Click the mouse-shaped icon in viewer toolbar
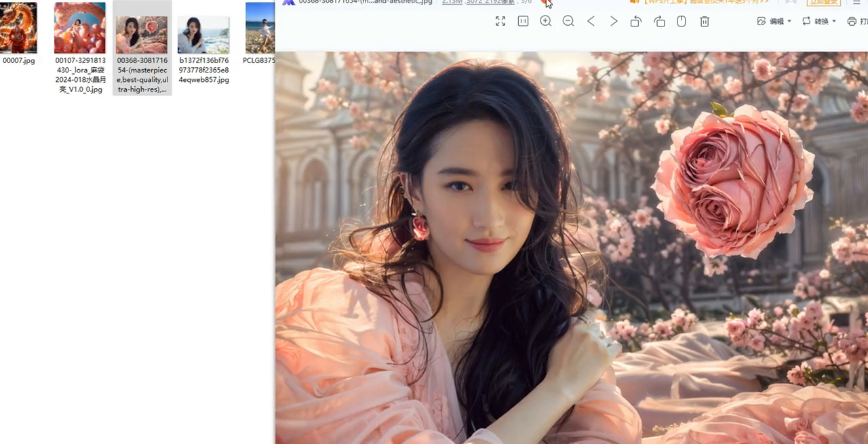Screen dimensions: 868x444 (x=682, y=22)
